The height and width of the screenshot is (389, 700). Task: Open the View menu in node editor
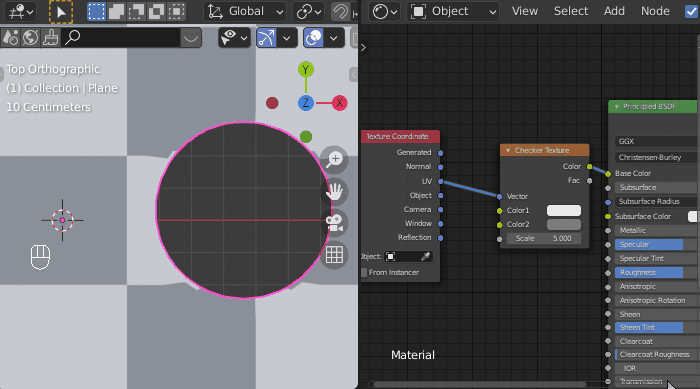pyautogui.click(x=525, y=11)
